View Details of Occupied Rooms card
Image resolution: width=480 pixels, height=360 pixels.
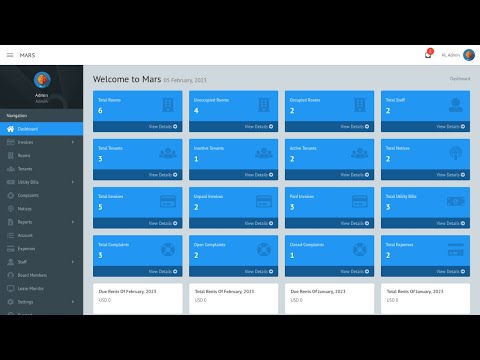tap(355, 127)
